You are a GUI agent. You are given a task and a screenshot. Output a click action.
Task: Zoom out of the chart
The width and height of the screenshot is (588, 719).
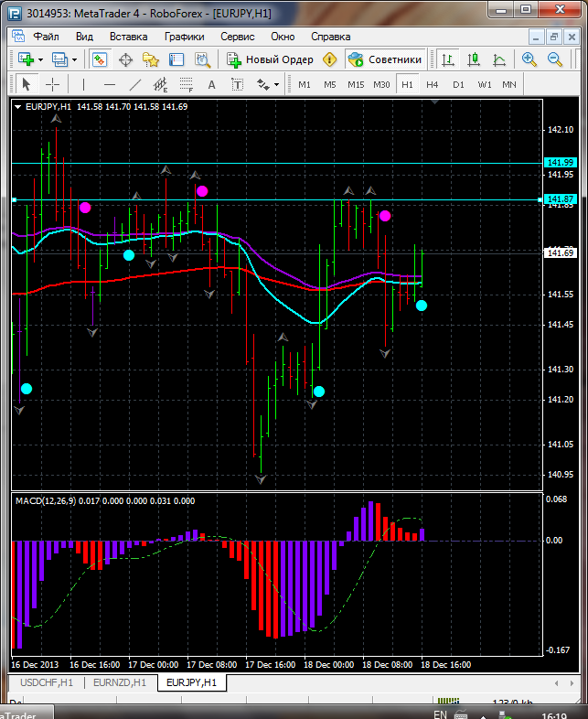pos(555,59)
